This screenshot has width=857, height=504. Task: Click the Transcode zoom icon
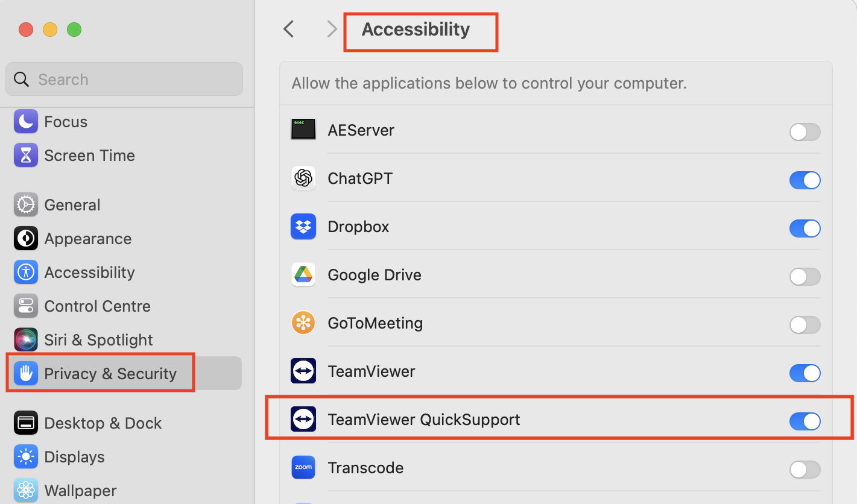click(x=303, y=468)
